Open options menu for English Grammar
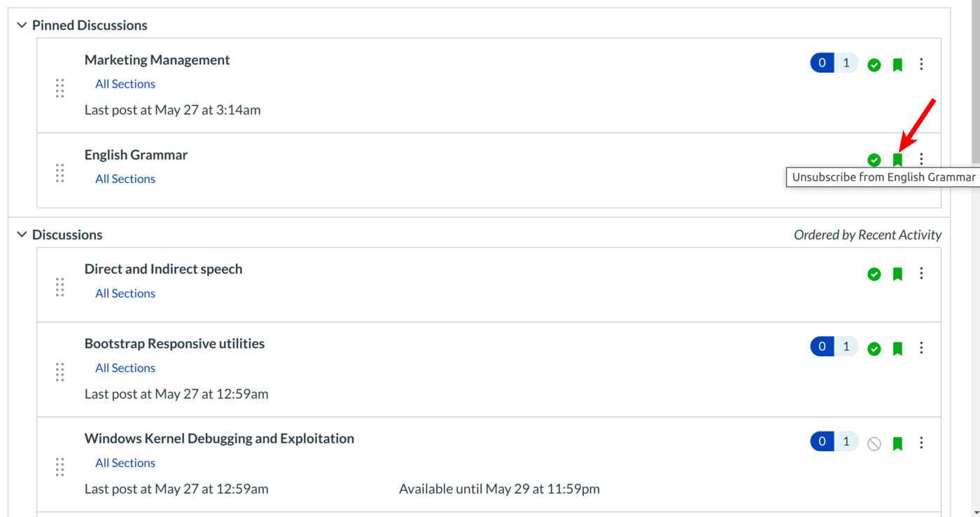The height and width of the screenshot is (517, 980). pyautogui.click(x=921, y=159)
